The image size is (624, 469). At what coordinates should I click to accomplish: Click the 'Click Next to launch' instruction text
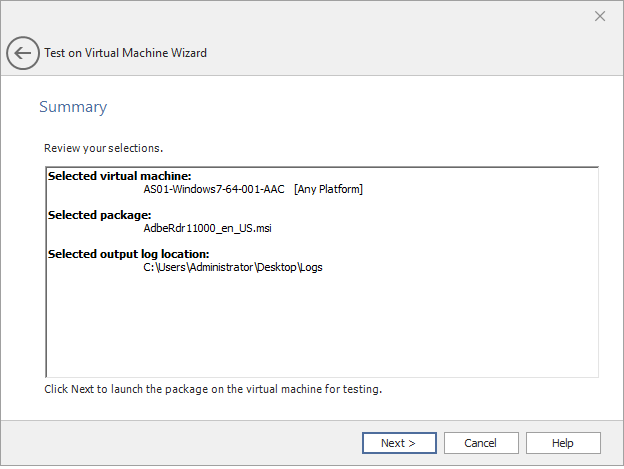213,388
